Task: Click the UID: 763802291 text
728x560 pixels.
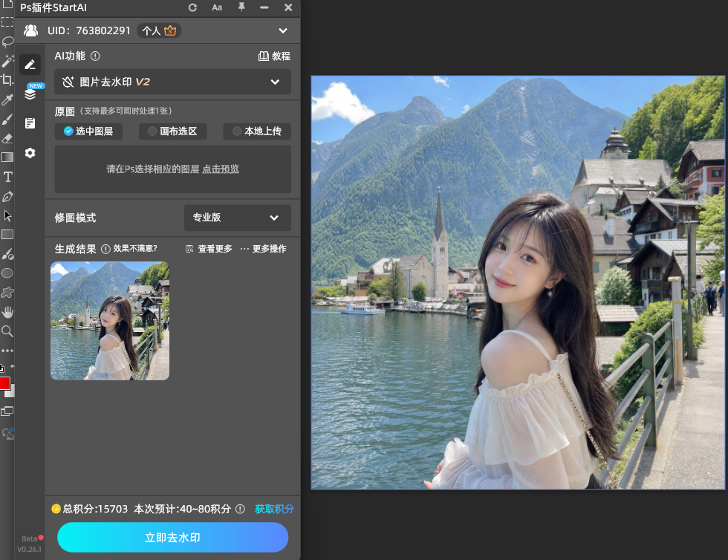Action: pyautogui.click(x=89, y=30)
